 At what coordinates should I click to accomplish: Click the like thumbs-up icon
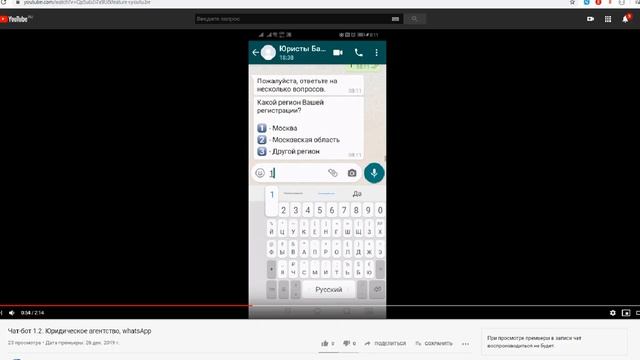click(325, 343)
